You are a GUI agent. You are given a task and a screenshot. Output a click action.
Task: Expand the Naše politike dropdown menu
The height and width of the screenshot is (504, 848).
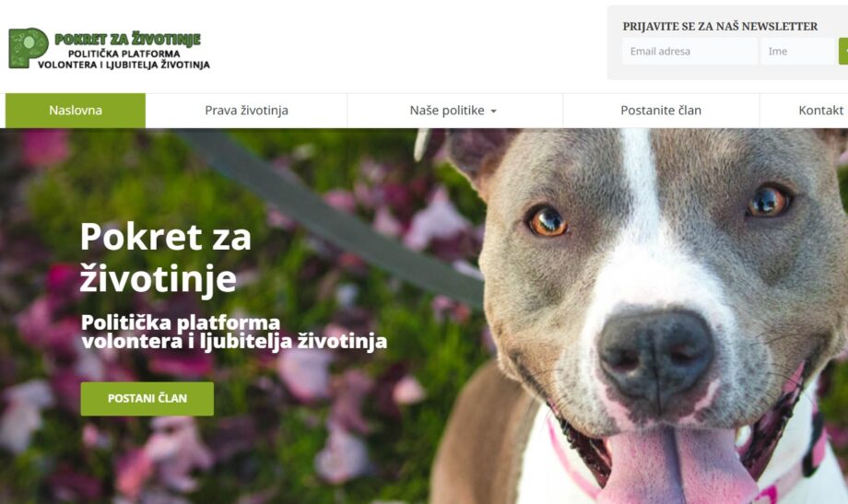click(453, 111)
